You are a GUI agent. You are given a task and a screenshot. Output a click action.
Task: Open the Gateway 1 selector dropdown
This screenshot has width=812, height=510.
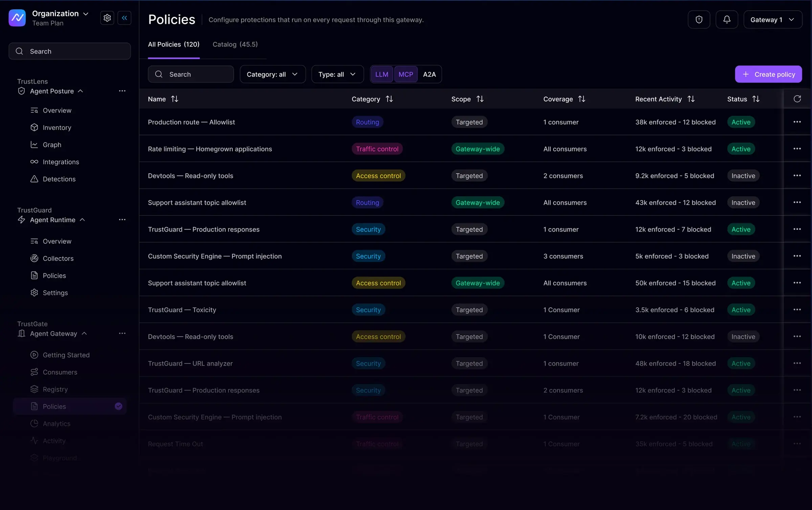pos(772,20)
